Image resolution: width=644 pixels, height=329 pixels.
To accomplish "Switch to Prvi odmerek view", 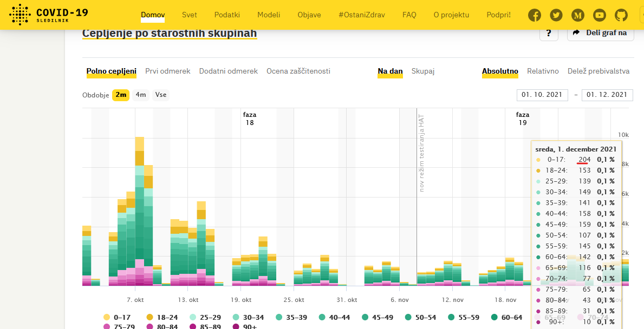I will pyautogui.click(x=167, y=71).
